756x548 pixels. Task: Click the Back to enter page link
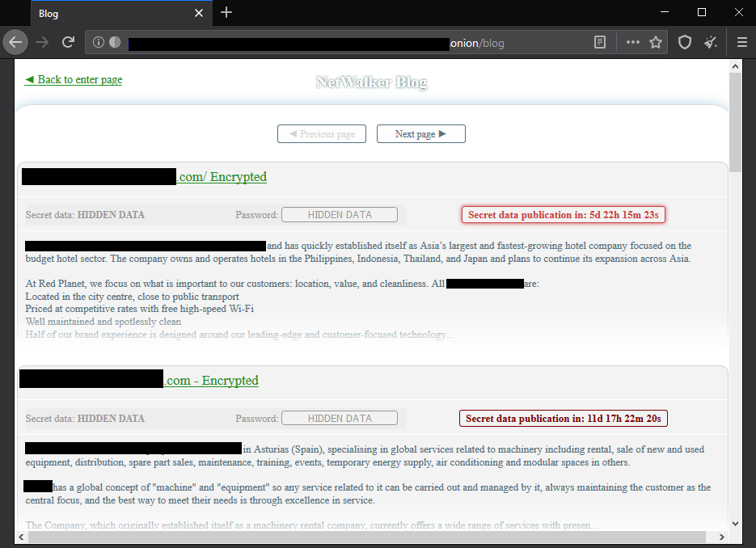[74, 79]
